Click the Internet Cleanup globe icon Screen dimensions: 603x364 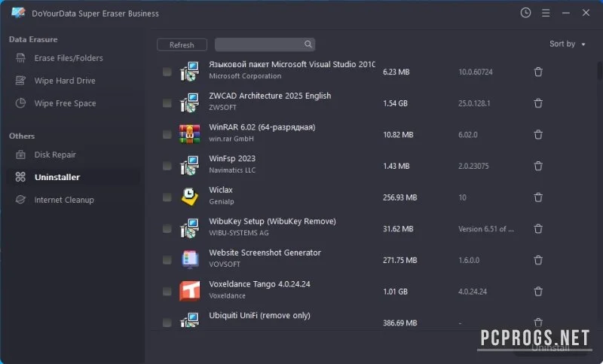point(20,200)
